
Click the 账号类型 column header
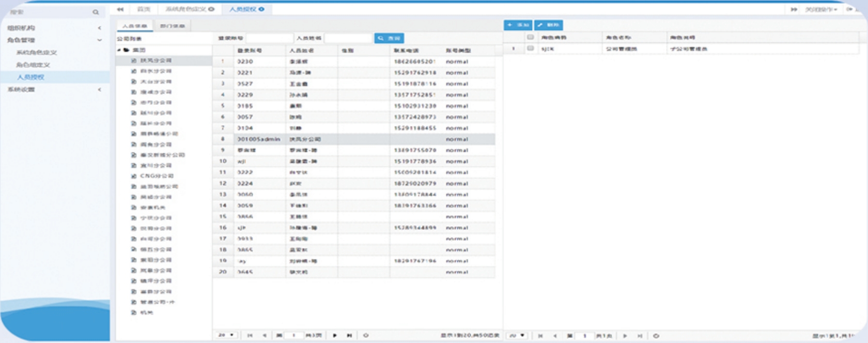(468, 51)
